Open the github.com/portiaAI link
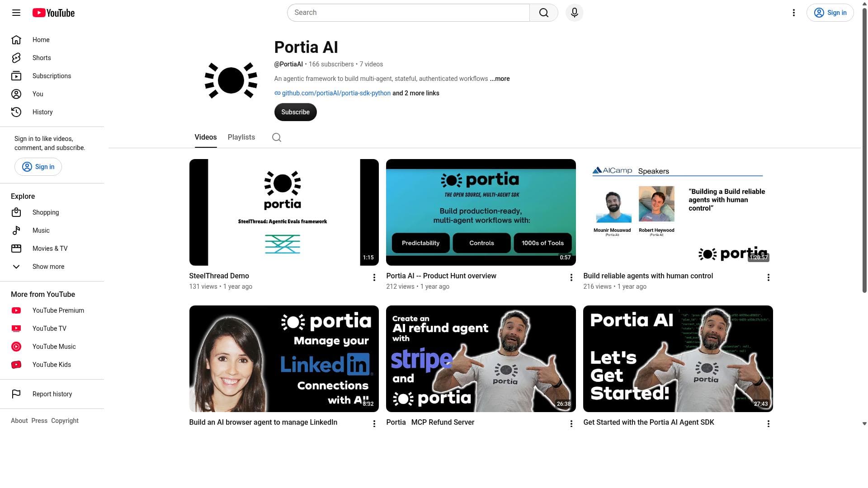 [336, 93]
